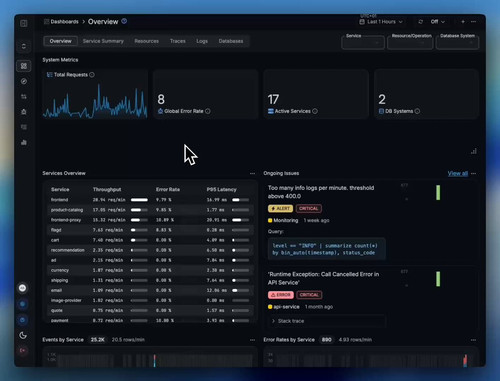Open the Databases tab

point(231,41)
